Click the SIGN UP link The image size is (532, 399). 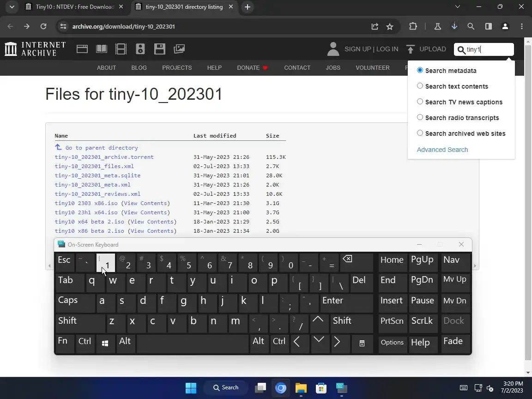point(357,49)
